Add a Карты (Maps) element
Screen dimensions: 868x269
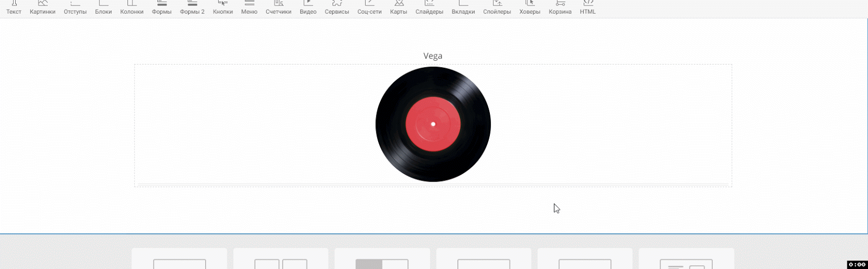point(398,8)
